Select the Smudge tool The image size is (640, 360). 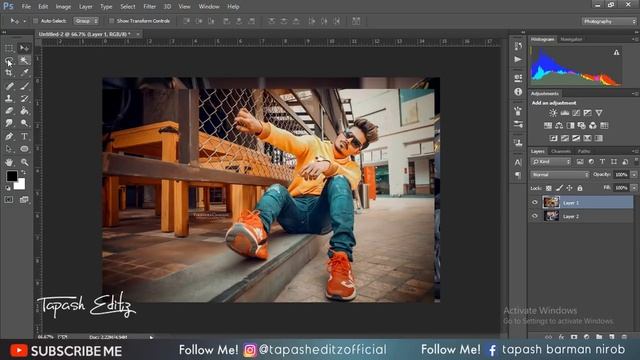coord(9,123)
